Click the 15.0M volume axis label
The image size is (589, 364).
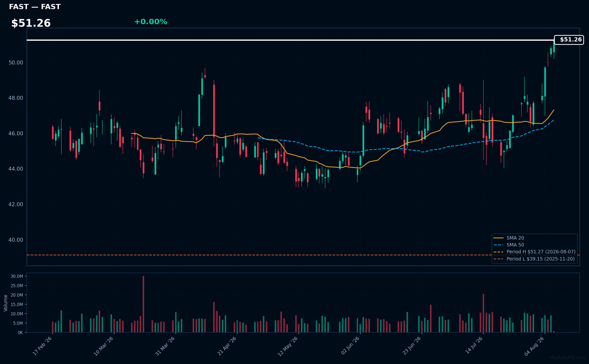[17, 304]
